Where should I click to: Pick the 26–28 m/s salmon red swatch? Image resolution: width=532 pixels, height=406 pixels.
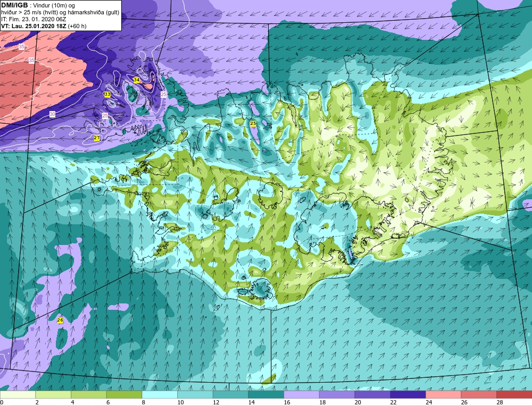pyautogui.click(x=479, y=394)
